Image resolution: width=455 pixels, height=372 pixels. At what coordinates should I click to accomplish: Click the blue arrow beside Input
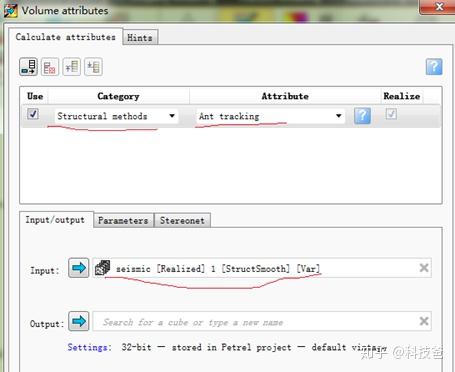(x=79, y=268)
